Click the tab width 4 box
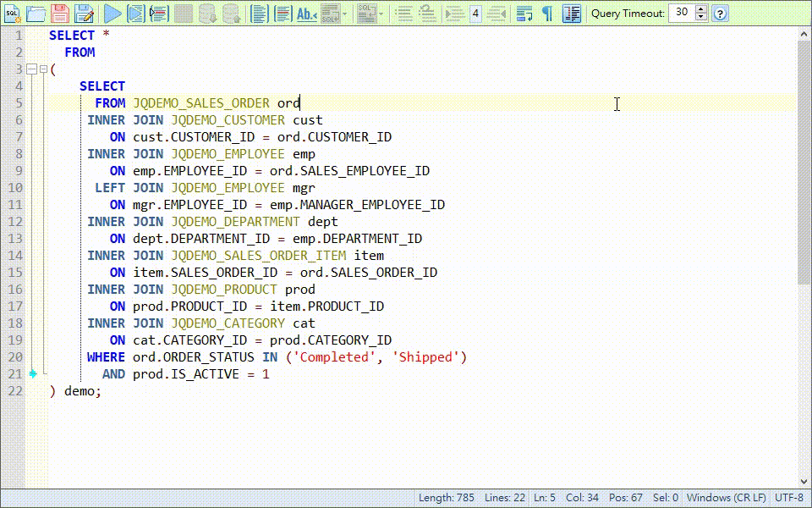 pos(475,14)
